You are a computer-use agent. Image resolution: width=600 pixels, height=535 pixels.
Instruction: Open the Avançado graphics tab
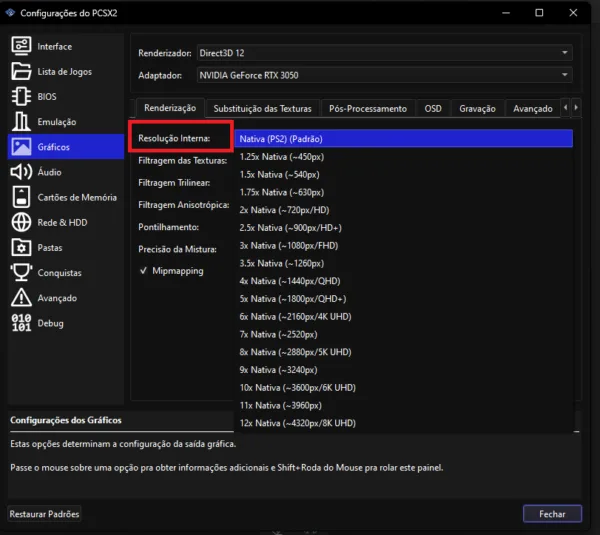533,109
